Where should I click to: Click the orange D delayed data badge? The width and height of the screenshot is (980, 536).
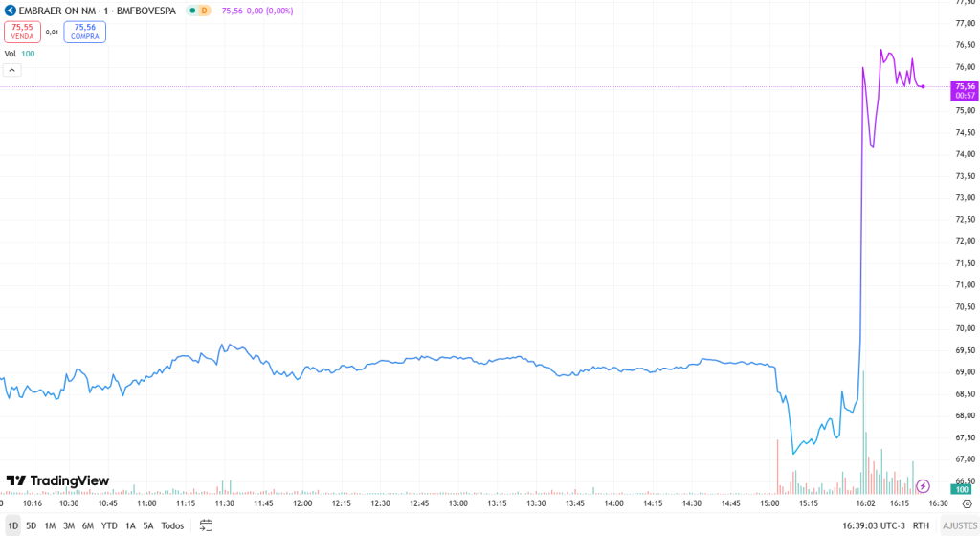pyautogui.click(x=205, y=11)
